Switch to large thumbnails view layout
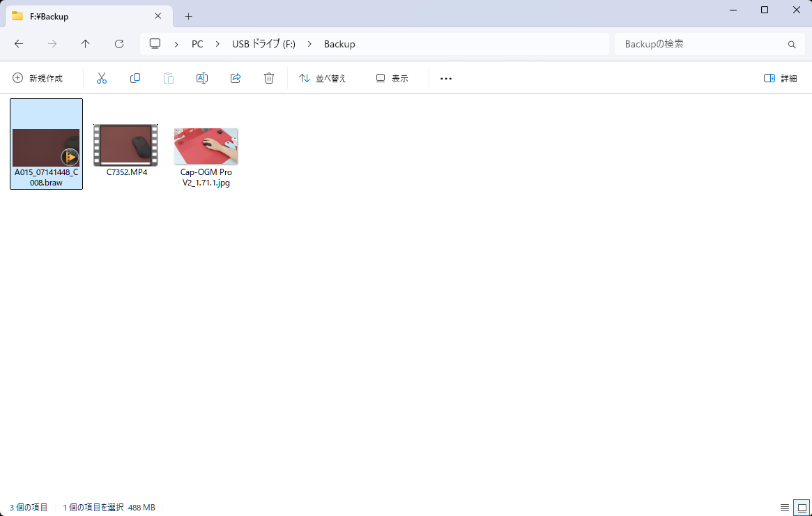 click(x=802, y=508)
